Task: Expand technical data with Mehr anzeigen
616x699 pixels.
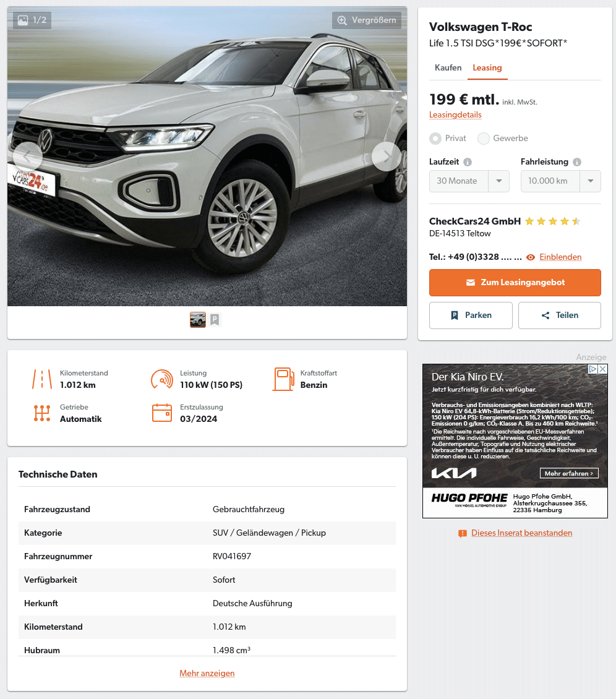Action: coord(207,673)
